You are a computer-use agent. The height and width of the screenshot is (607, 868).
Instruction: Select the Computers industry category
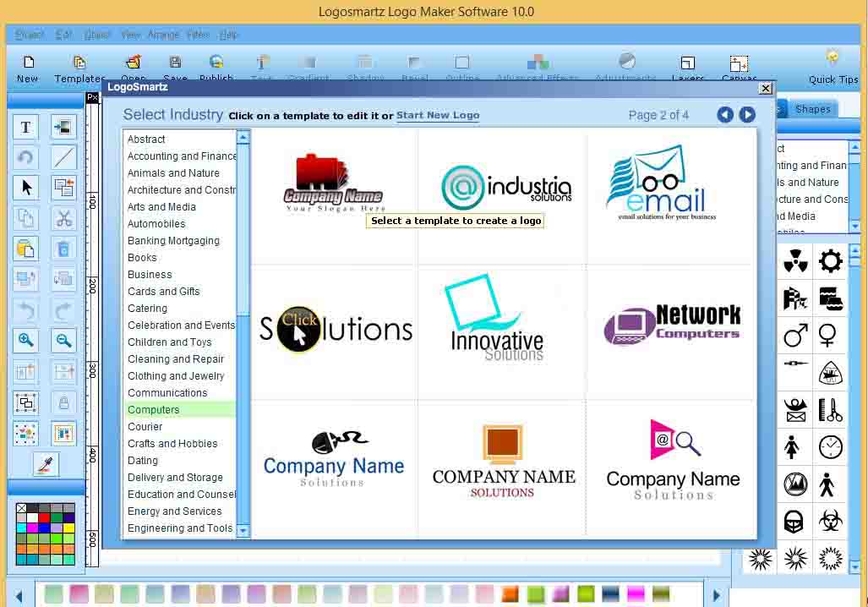pyautogui.click(x=153, y=409)
